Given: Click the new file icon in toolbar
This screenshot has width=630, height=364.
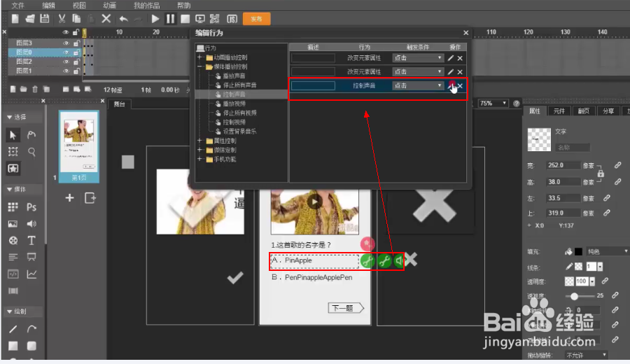Looking at the screenshot, I should [x=15, y=19].
